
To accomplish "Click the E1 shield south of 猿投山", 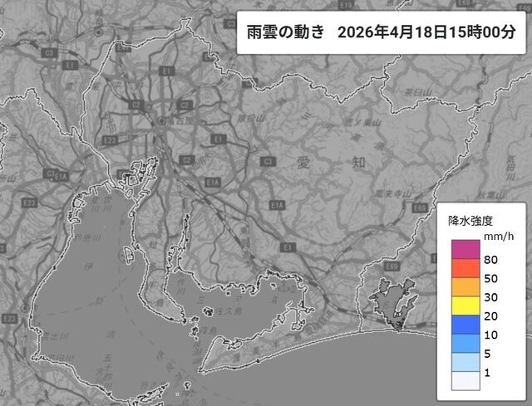I will point(218,139).
